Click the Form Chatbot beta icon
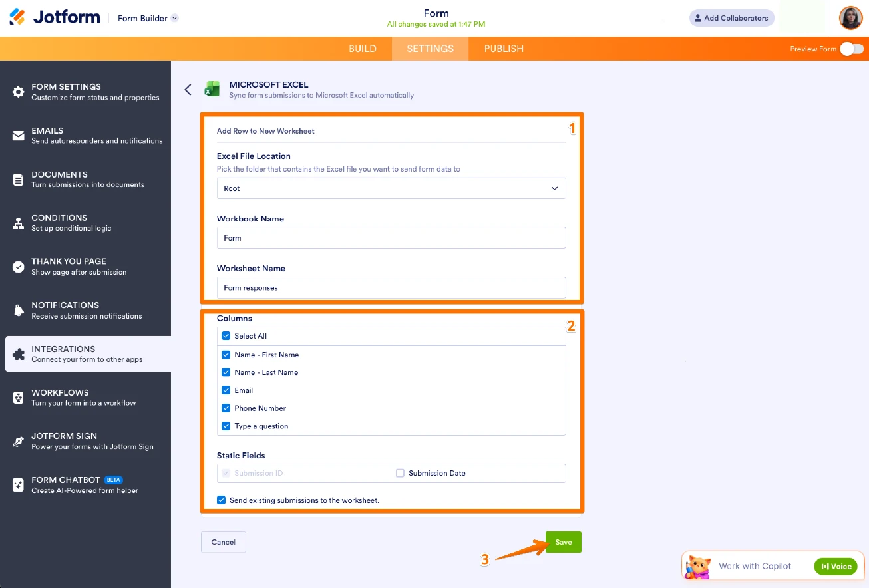The width and height of the screenshot is (869, 588). click(17, 484)
